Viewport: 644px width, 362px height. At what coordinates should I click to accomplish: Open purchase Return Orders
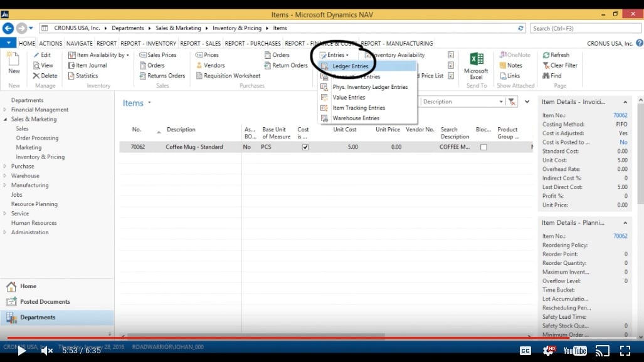pyautogui.click(x=286, y=65)
